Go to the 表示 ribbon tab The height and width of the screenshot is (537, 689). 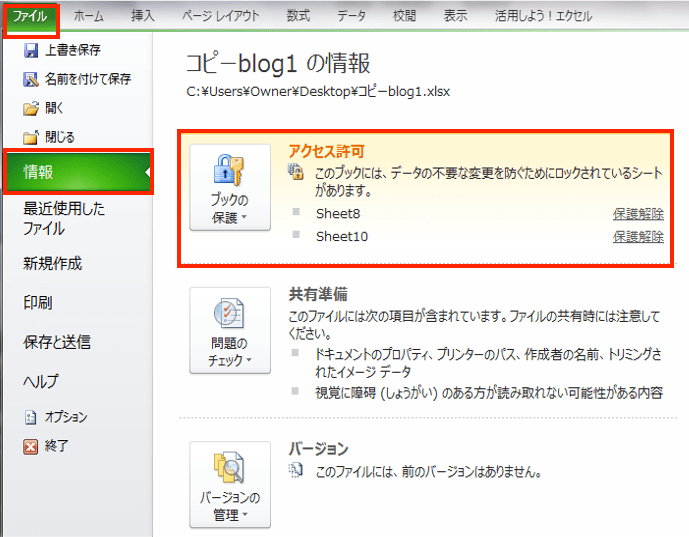456,17
